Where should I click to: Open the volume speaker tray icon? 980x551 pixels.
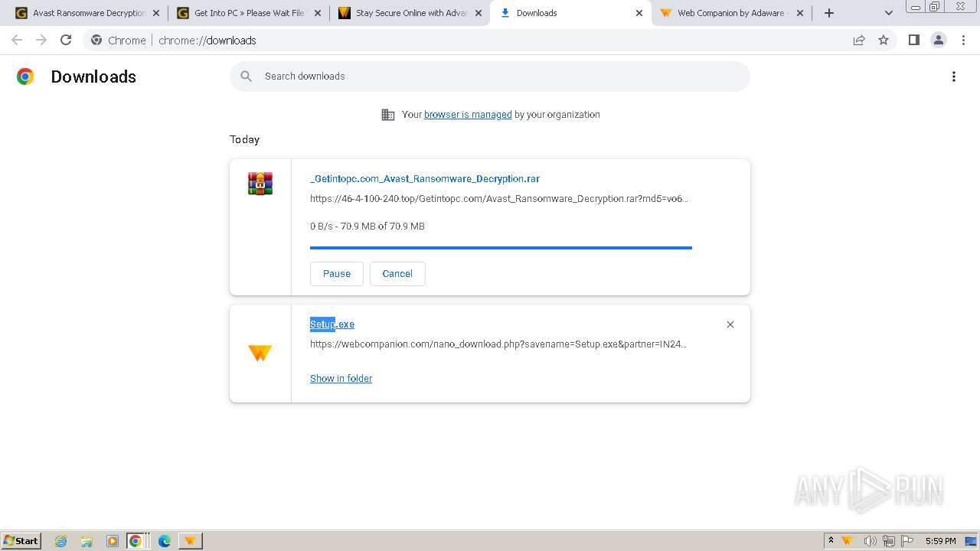[x=870, y=541]
